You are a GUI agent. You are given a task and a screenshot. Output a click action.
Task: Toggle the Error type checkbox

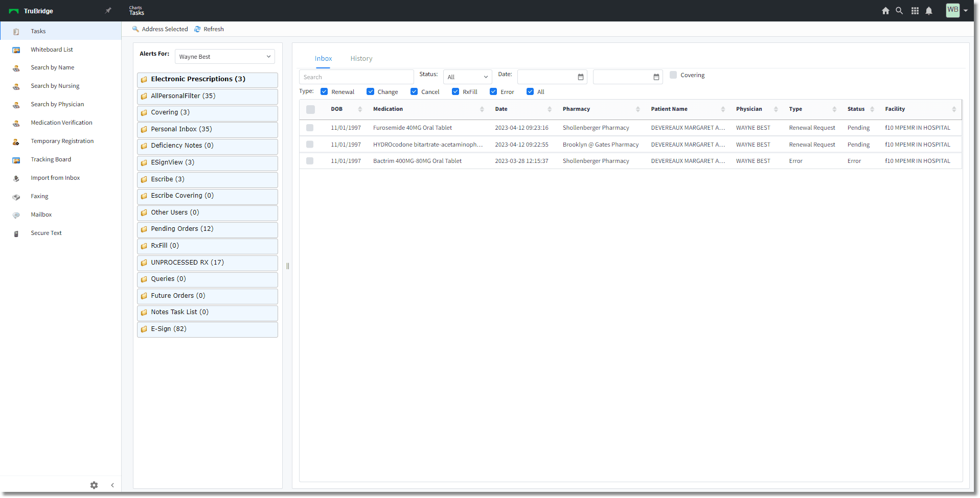493,91
